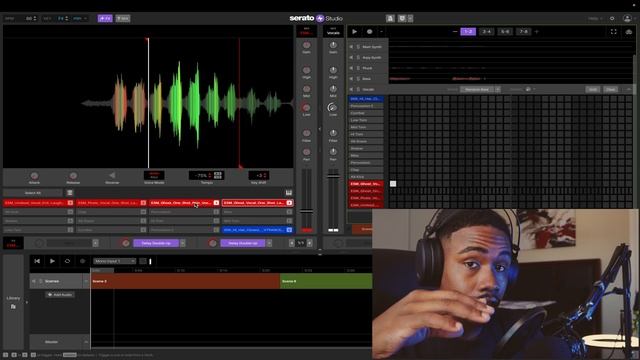
Task: Open the key selector in top bar
Action: (62, 18)
